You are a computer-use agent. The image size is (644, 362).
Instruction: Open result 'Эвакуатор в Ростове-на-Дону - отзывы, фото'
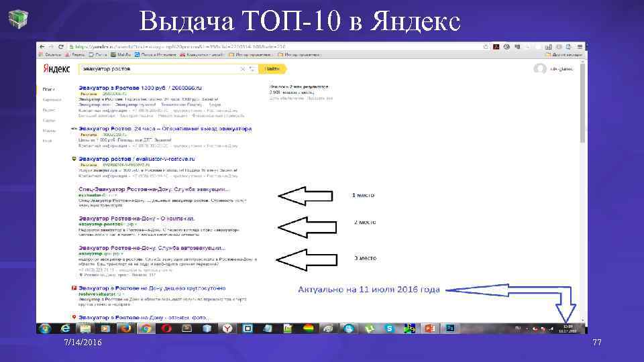144,318
